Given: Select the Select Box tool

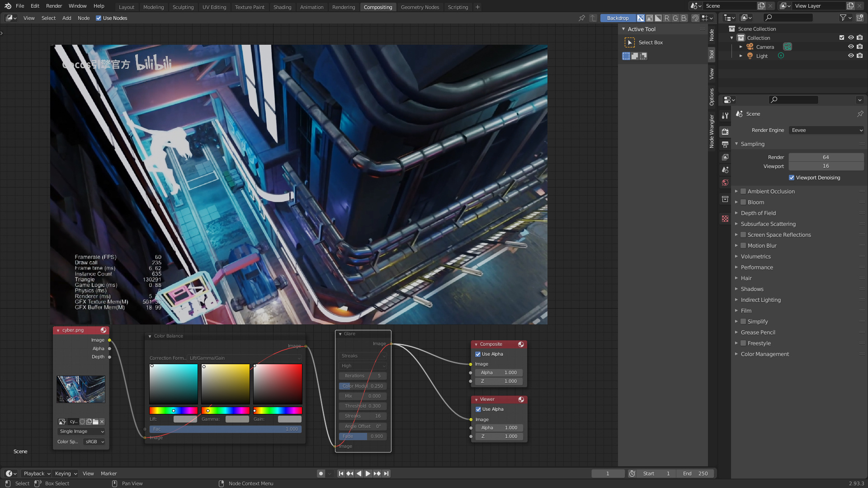Looking at the screenshot, I should pyautogui.click(x=630, y=42).
